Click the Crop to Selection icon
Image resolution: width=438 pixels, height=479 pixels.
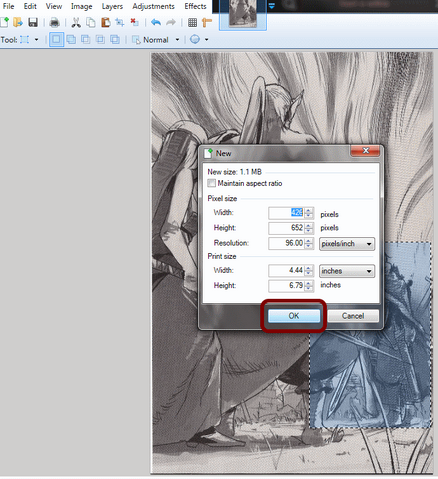pyautogui.click(x=120, y=22)
